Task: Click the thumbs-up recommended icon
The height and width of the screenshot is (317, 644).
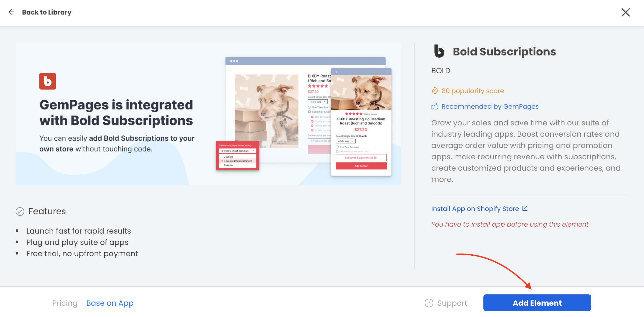Action: click(435, 106)
